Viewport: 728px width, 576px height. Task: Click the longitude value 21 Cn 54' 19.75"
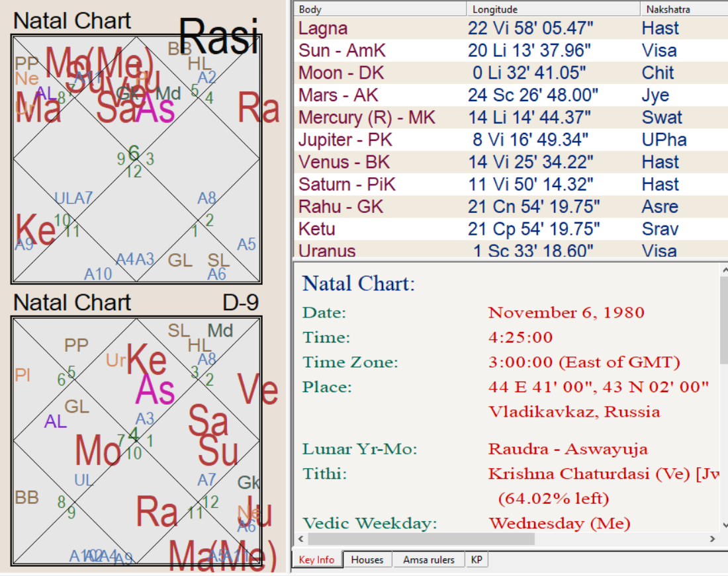533,206
